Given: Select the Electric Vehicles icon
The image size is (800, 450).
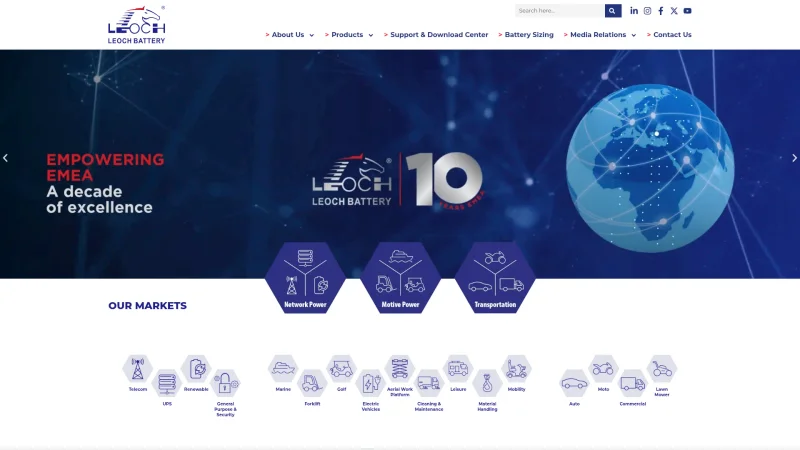Looking at the screenshot, I should click(371, 383).
